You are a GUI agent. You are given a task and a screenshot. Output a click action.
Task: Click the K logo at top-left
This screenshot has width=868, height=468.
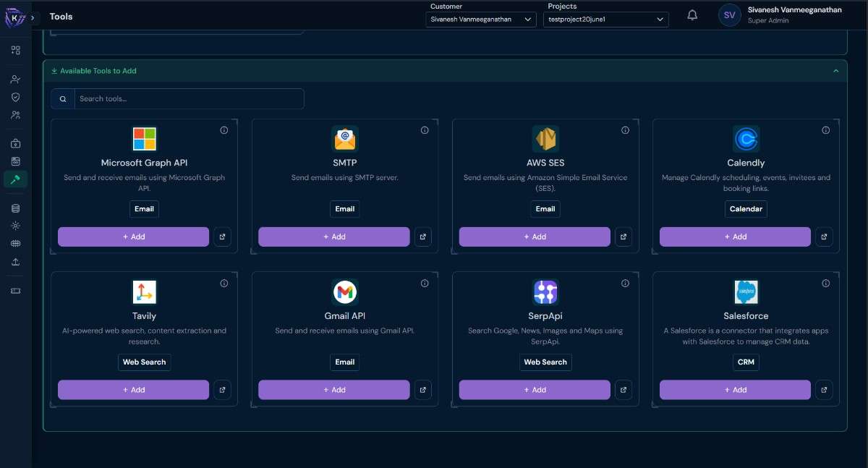14,17
